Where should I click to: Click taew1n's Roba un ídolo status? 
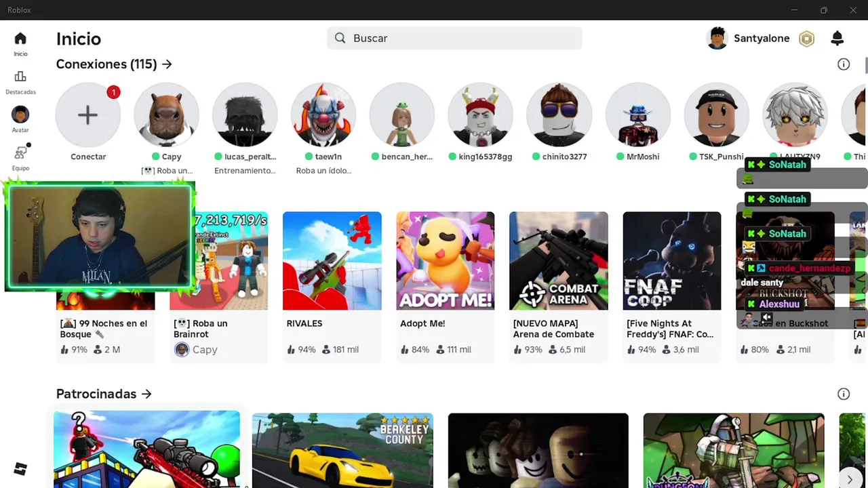coord(323,171)
